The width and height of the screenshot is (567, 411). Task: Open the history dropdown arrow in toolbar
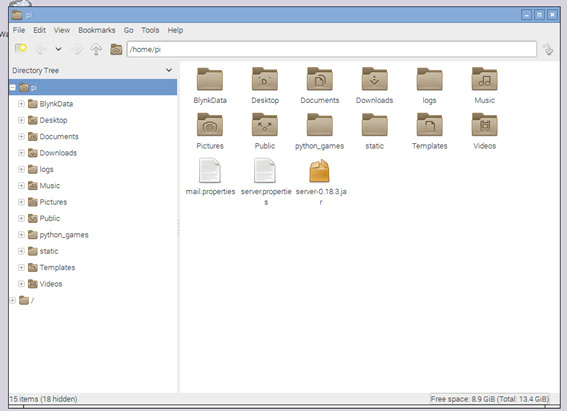click(x=58, y=49)
